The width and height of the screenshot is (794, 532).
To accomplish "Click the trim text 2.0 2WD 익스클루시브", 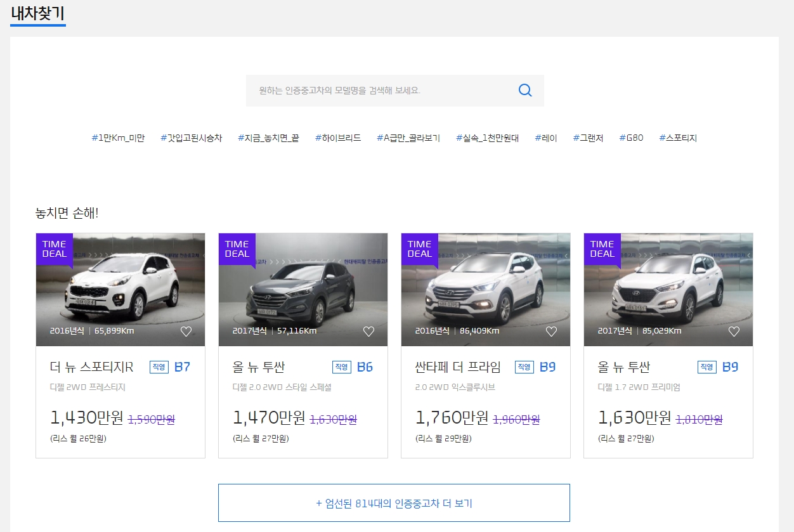I will tap(455, 387).
